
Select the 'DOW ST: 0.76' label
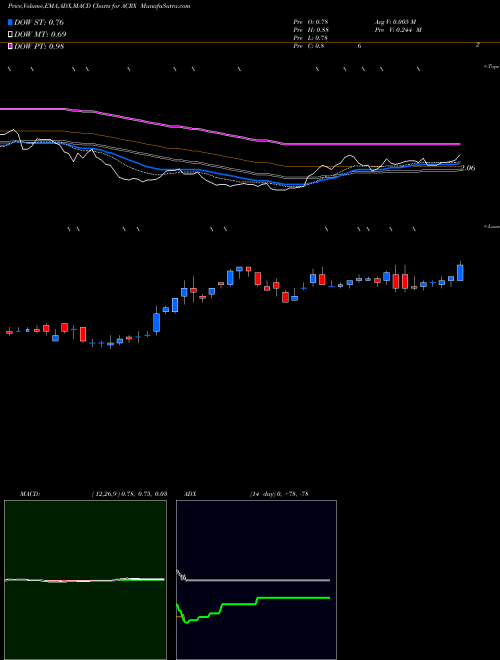coord(39,22)
